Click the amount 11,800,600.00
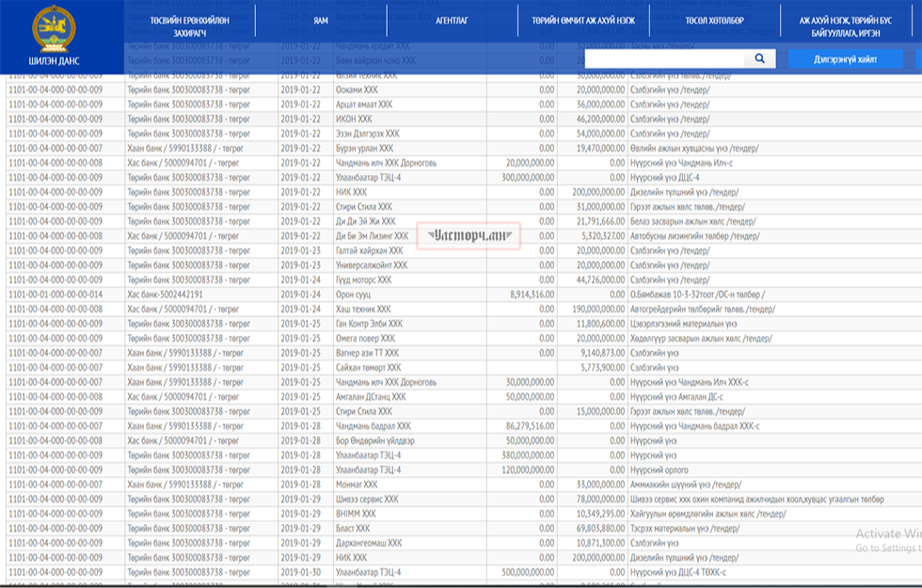Screen dimensions: 922x588 tap(600, 324)
